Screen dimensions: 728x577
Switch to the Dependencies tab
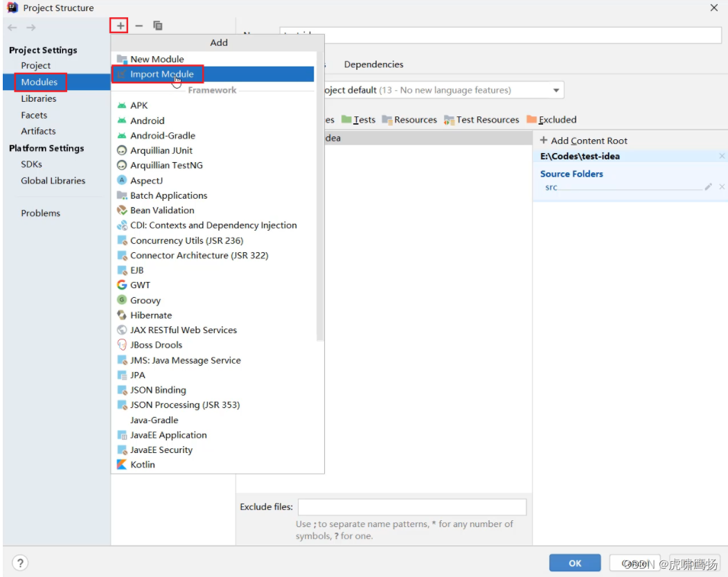[x=373, y=64]
